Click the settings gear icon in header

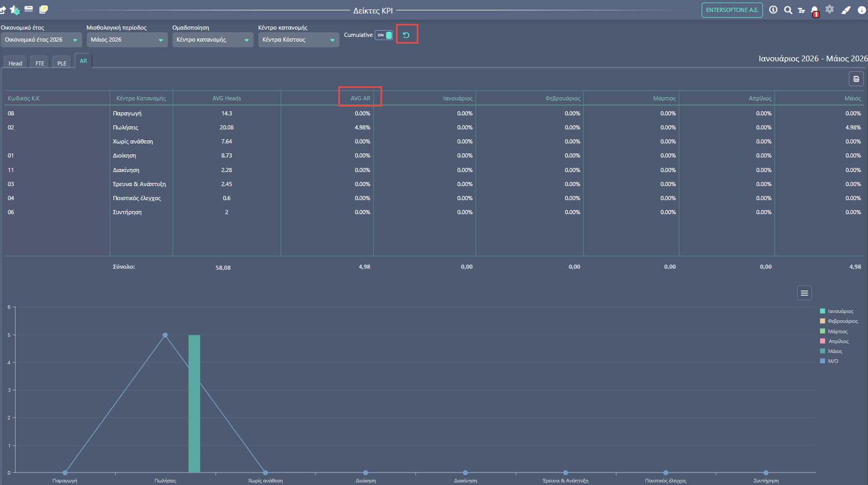tap(830, 9)
